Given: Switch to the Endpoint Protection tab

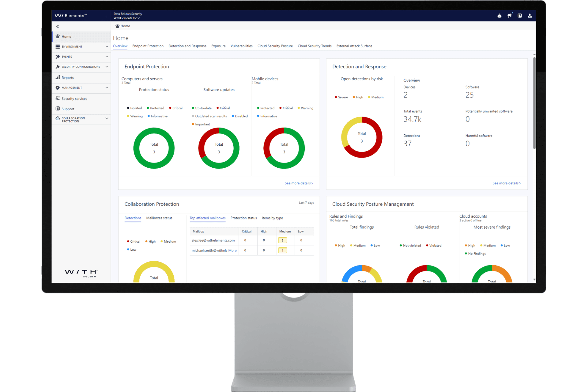Looking at the screenshot, I should tap(148, 46).
